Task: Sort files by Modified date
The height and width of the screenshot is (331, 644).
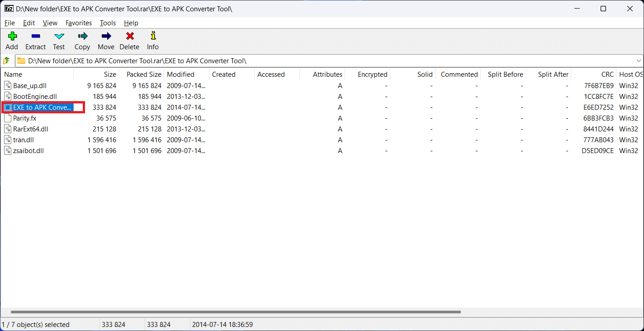Action: 180,74
